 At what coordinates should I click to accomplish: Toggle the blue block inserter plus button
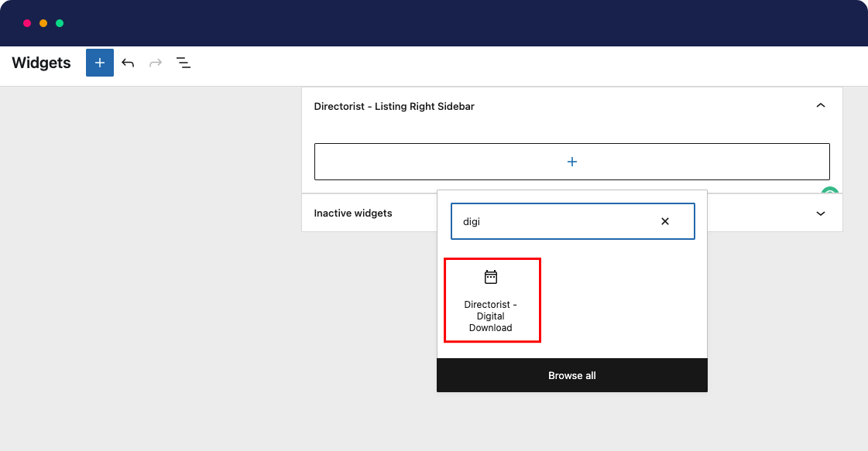coord(100,63)
